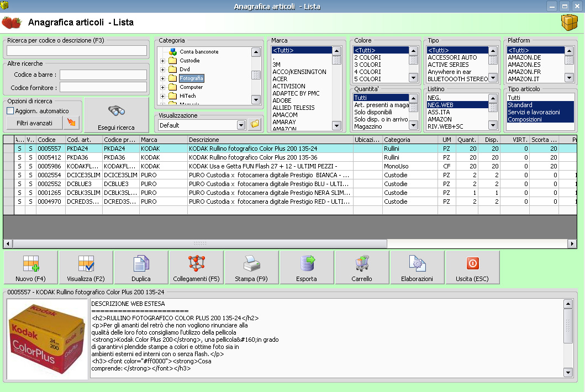Click the Custodie folder icon
The image size is (585, 392).
[172, 60]
